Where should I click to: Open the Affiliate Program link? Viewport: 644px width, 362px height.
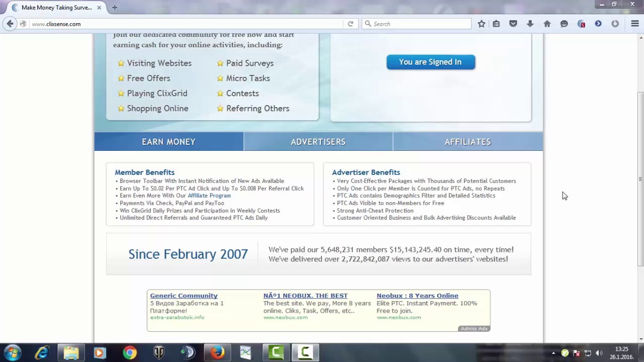click(x=209, y=196)
